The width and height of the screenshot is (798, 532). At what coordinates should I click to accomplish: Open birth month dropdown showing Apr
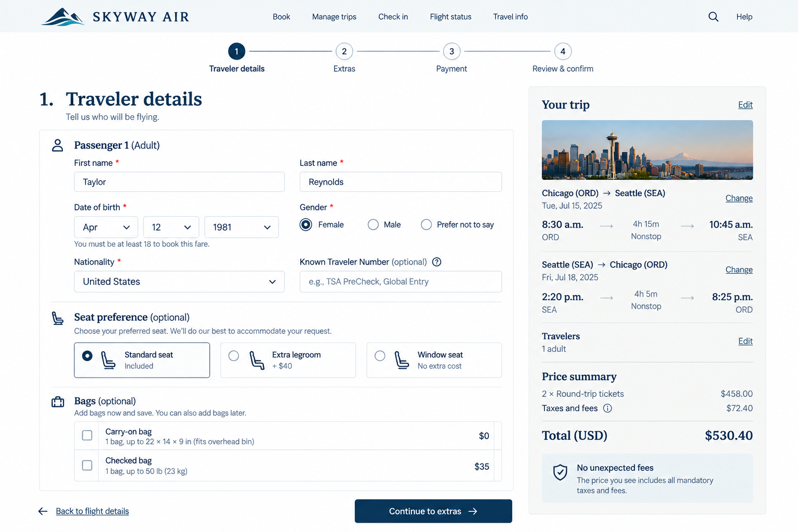(106, 227)
